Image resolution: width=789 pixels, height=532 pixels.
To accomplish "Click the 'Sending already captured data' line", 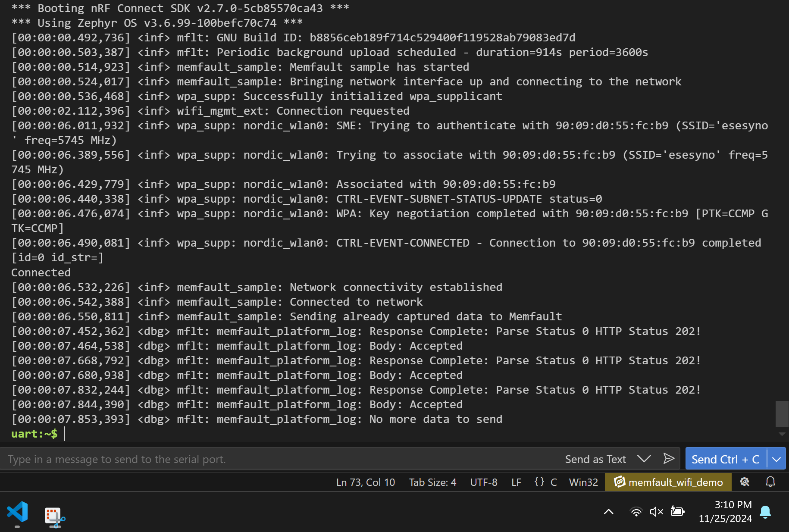I will [x=287, y=316].
